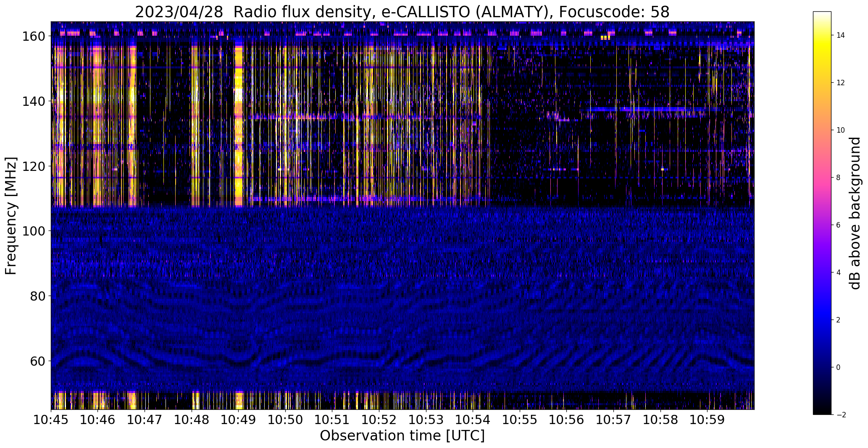Image resolution: width=868 pixels, height=448 pixels.
Task: Click the colorbar tick value 2
Action: (x=839, y=320)
